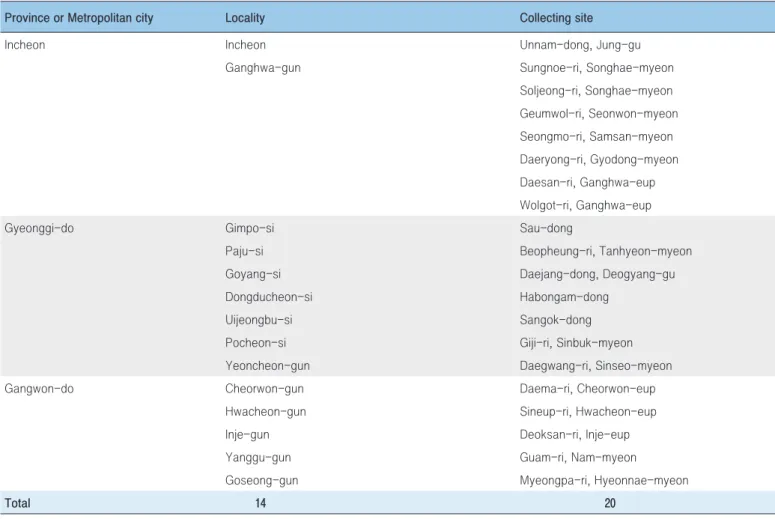Image resolution: width=775 pixels, height=519 pixels.
Task: Click Habongam-dong collecting site
Action: (564, 297)
